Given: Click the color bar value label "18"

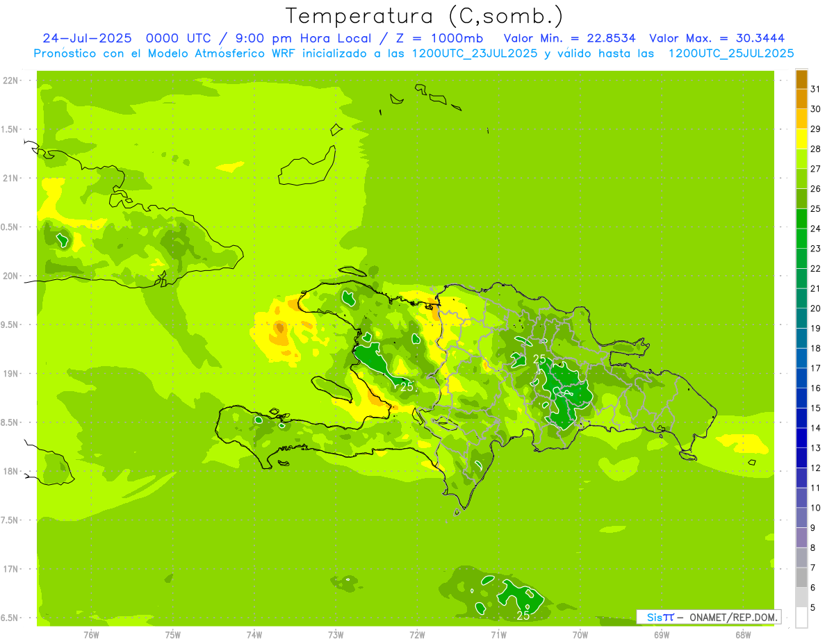Looking at the screenshot, I should pyautogui.click(x=816, y=348).
